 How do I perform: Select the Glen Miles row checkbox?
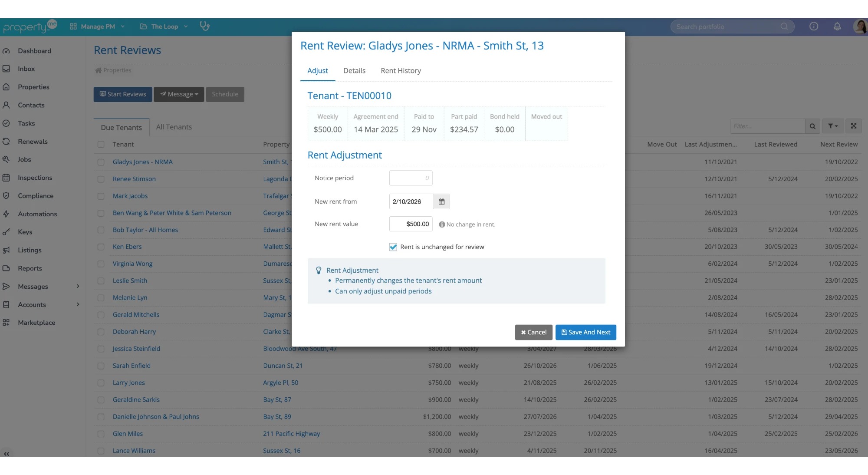click(101, 434)
